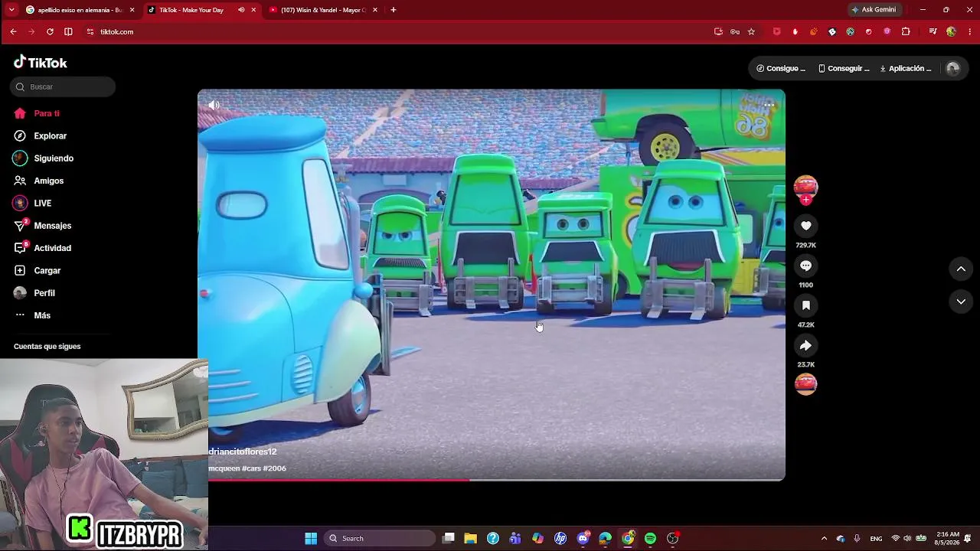Image resolution: width=980 pixels, height=551 pixels.
Task: Save the video with the bookmark icon
Action: coord(805,305)
